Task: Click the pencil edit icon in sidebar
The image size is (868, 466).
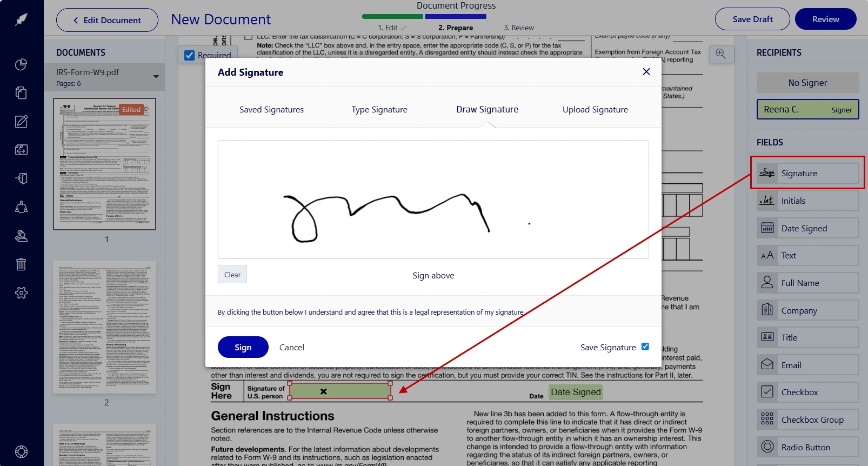Action: tap(21, 121)
